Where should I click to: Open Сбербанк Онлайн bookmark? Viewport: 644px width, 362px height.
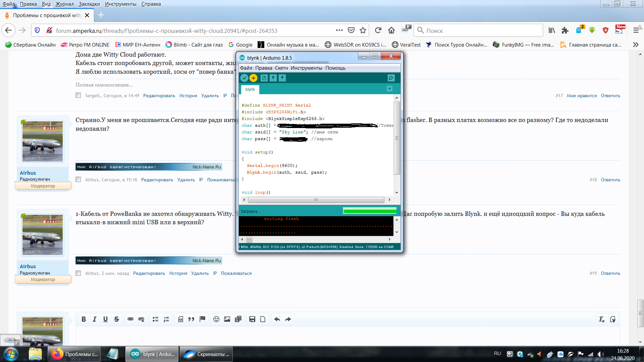click(30, 45)
